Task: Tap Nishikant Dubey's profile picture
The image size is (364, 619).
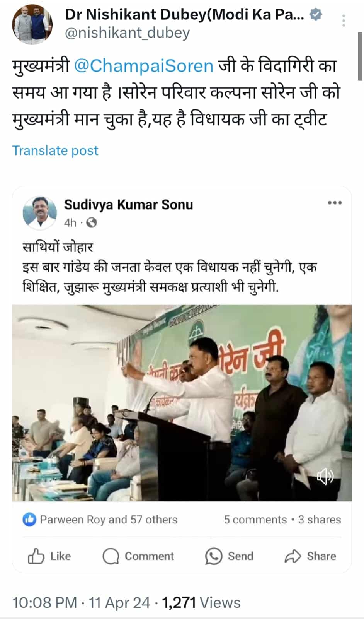Action: [32, 25]
